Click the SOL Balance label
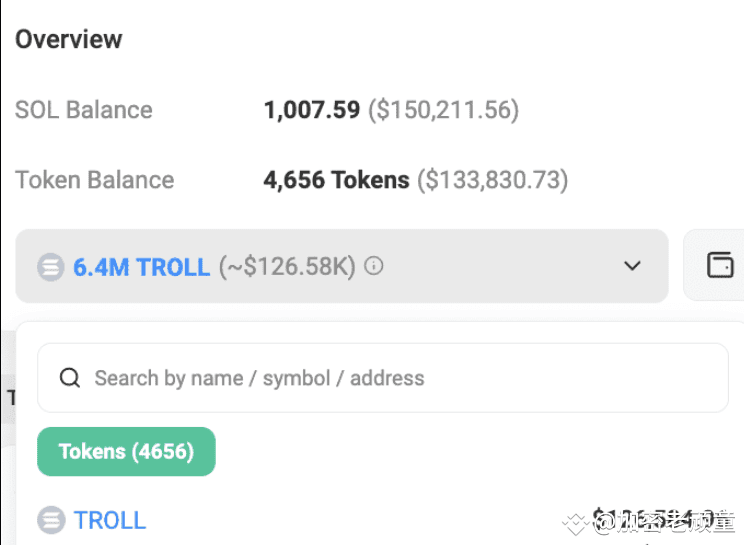Viewport: 744px width, 545px height. 84,110
